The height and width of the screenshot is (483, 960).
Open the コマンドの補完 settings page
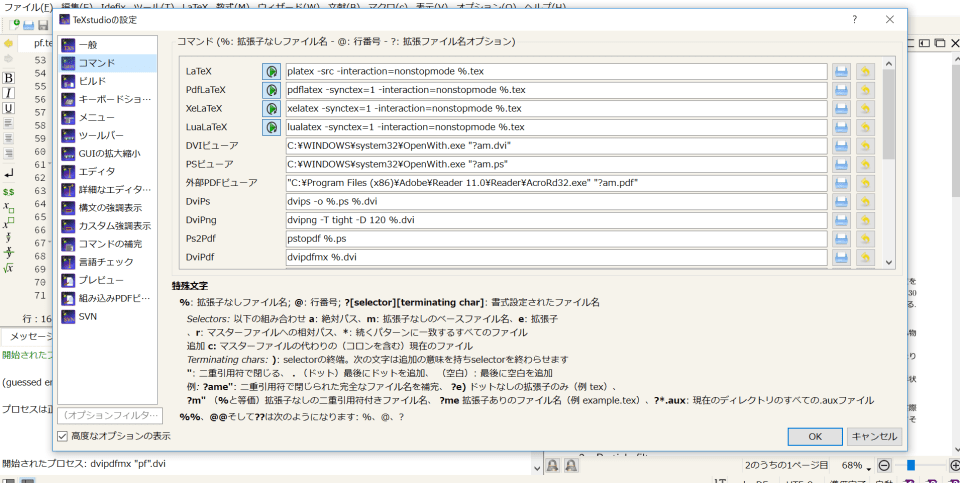click(x=108, y=244)
